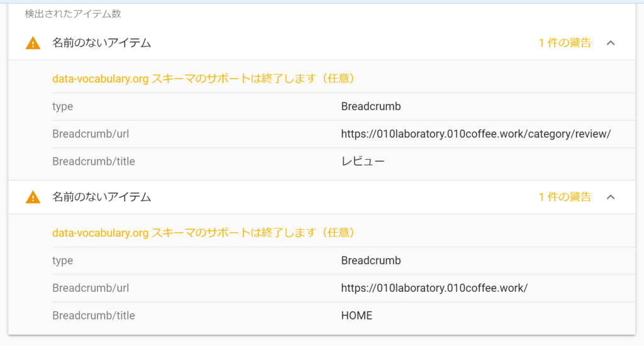This screenshot has width=644, height=346.
Task: Click the second '名前のないアイテム' header
Action: 101,198
